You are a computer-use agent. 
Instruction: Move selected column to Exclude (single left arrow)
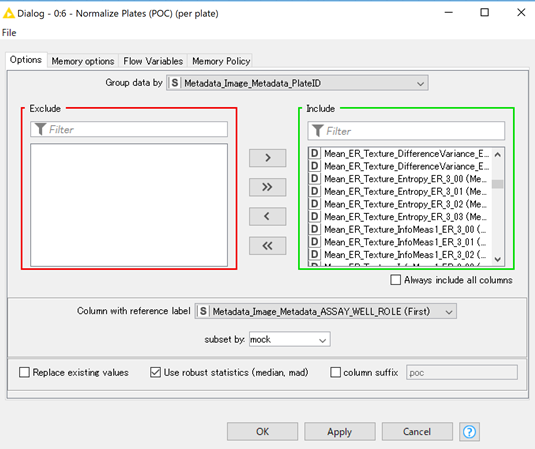268,216
